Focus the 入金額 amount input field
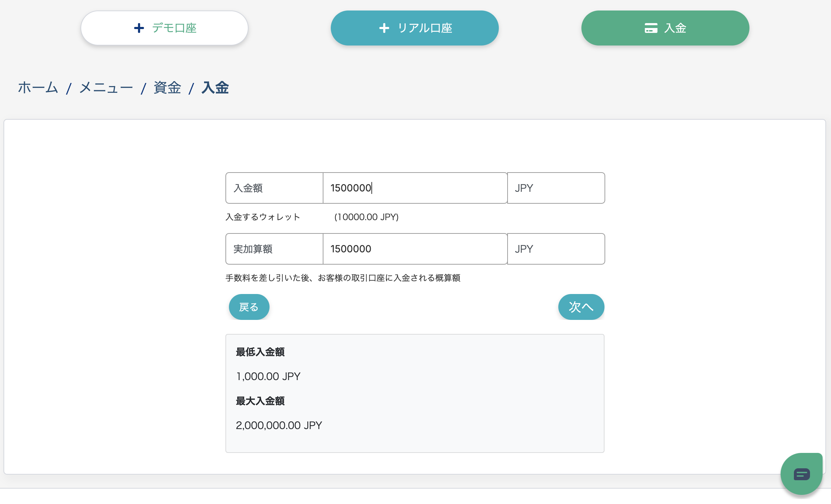The height and width of the screenshot is (504, 831). (x=414, y=188)
